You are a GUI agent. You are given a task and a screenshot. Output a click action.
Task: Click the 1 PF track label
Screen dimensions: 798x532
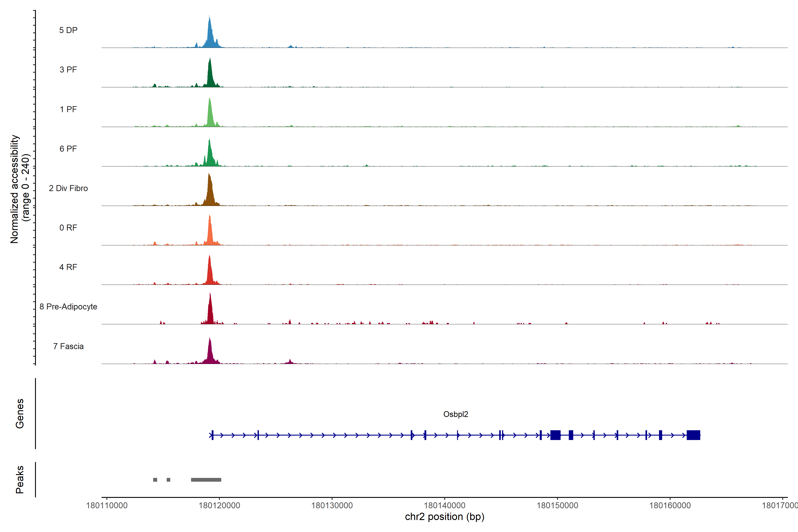68,109
